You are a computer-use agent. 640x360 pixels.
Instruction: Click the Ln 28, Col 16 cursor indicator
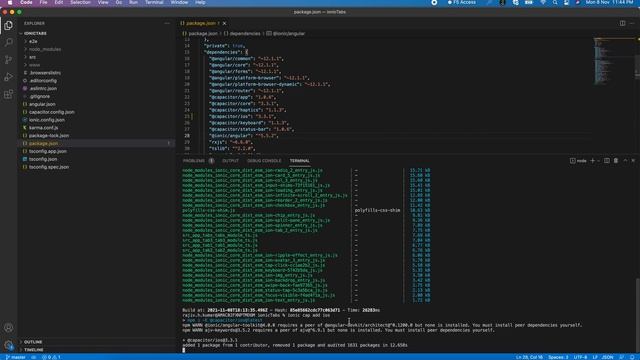click(529, 357)
